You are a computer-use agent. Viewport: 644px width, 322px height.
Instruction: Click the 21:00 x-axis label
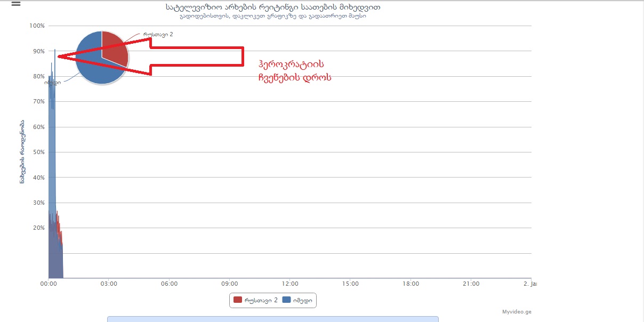pyautogui.click(x=471, y=284)
